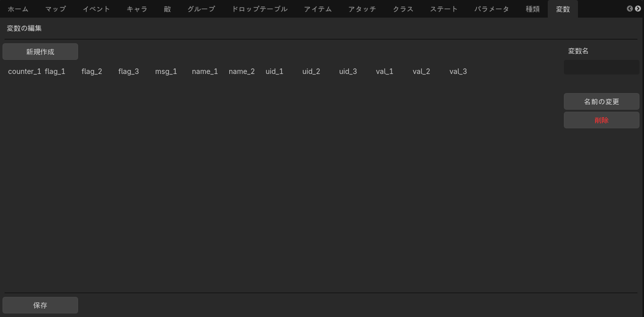Focus the 変数名 input field
Image resolution: width=644 pixels, height=317 pixels.
tap(602, 67)
